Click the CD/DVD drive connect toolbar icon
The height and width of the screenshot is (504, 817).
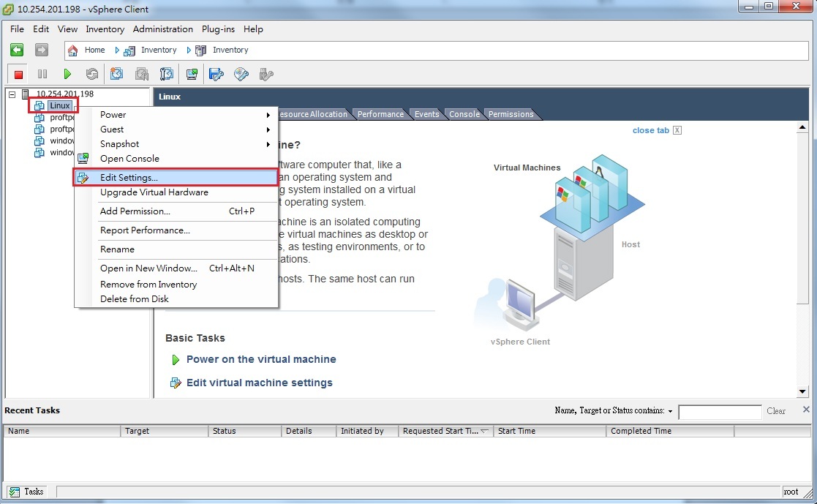[x=241, y=74]
